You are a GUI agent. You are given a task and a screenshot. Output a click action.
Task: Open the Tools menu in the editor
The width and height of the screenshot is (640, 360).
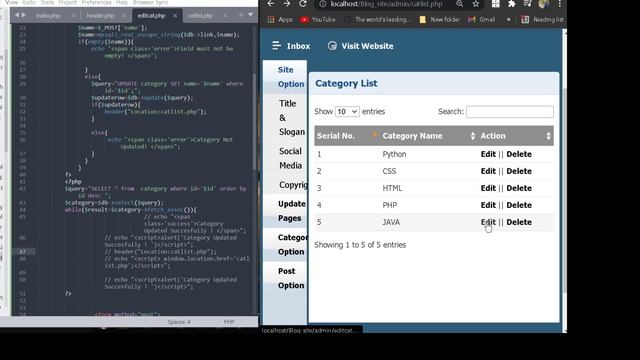pos(47,2)
